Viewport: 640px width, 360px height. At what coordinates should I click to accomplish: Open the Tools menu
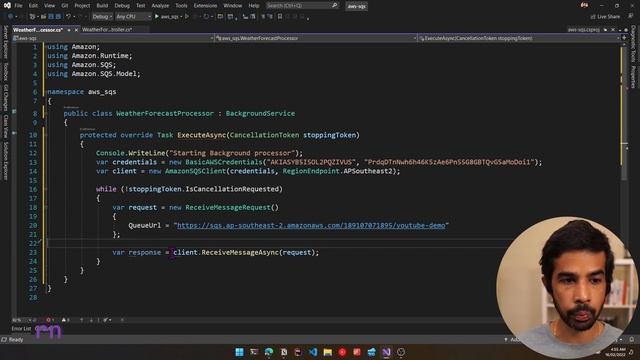pyautogui.click(x=181, y=6)
